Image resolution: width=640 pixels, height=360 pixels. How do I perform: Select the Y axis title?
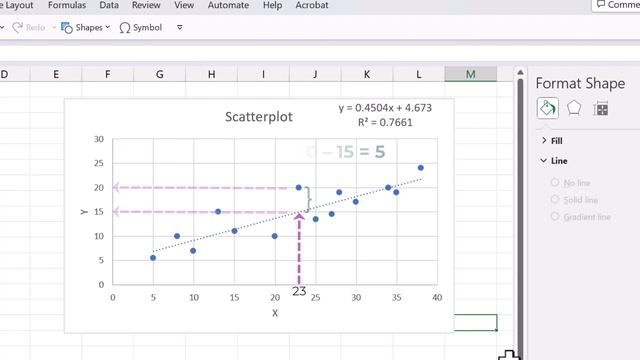84,212
